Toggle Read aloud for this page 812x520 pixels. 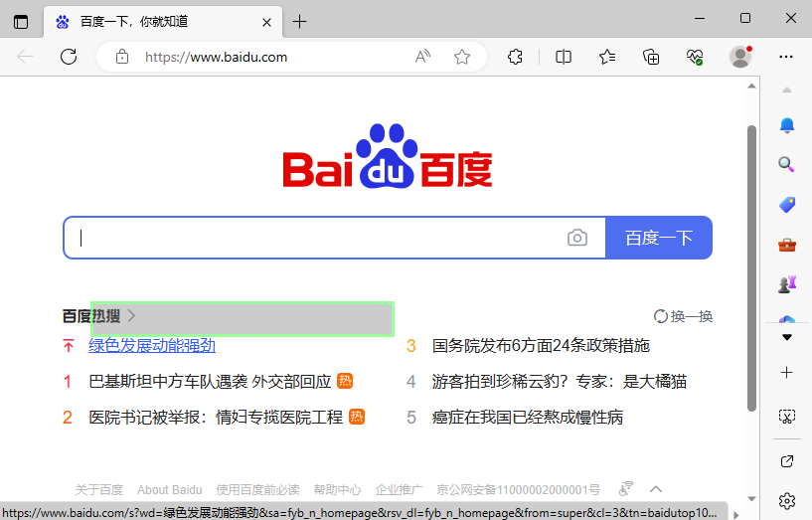422,57
